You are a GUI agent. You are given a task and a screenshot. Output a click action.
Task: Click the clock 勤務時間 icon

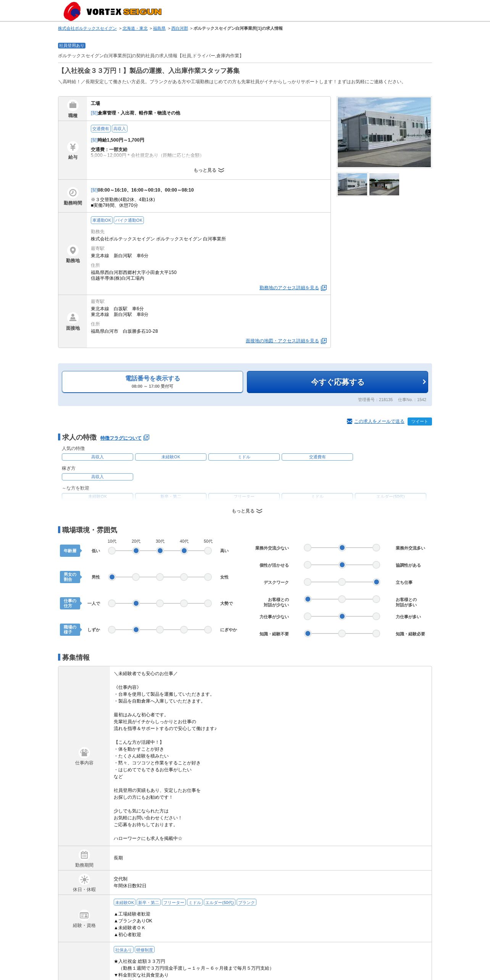[73, 193]
